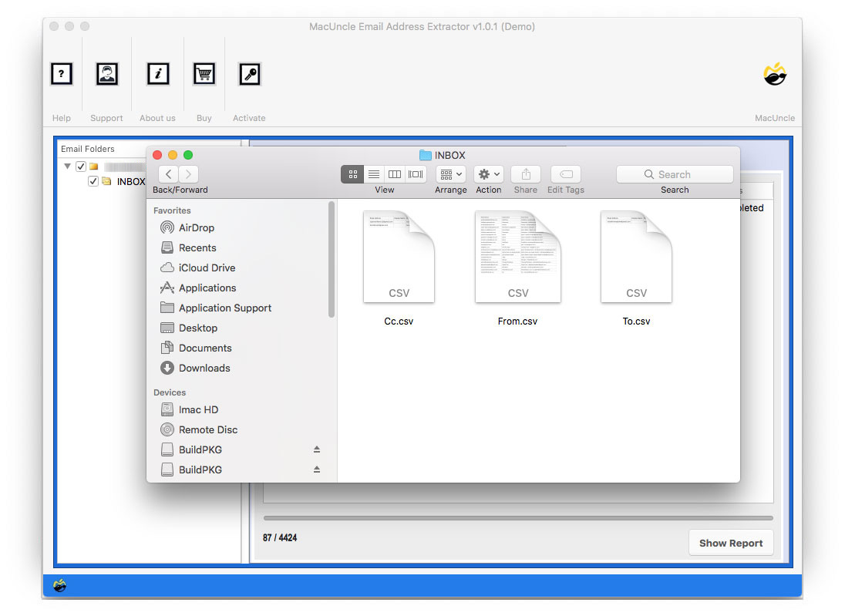Select the From.csv file thumbnail

pos(517,257)
